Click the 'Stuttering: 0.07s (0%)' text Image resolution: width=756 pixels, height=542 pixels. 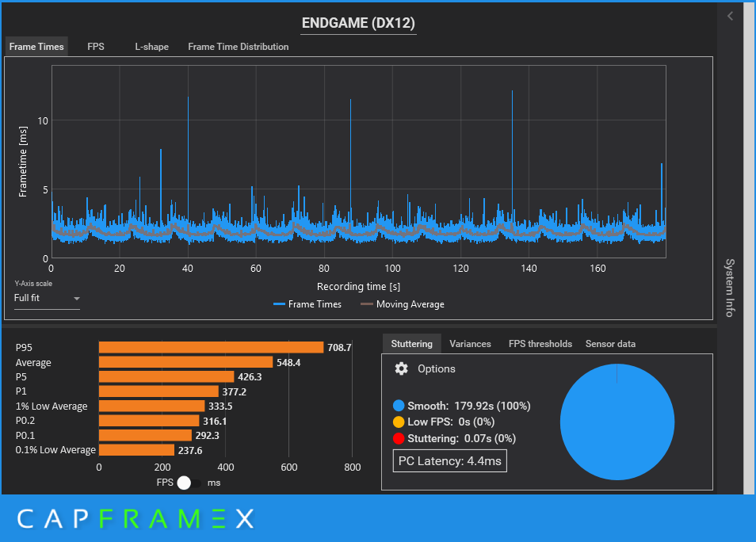461,438
